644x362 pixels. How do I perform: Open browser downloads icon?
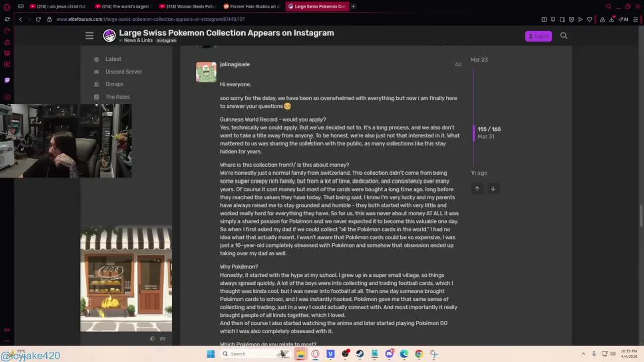[612, 19]
